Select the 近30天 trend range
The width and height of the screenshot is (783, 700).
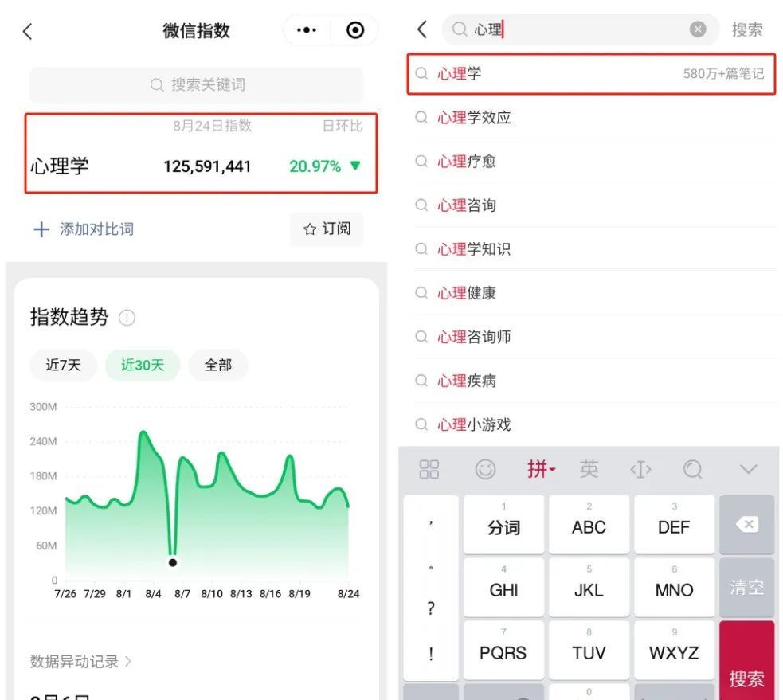pyautogui.click(x=143, y=365)
